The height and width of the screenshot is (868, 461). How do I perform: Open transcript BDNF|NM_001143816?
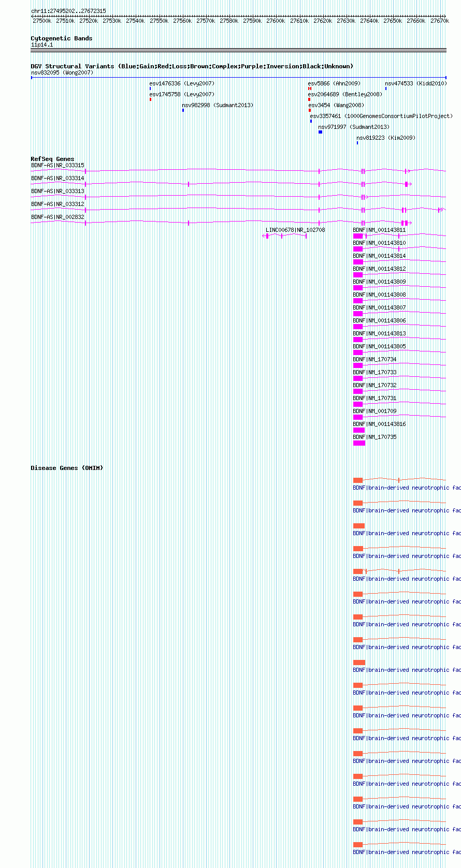click(x=379, y=424)
